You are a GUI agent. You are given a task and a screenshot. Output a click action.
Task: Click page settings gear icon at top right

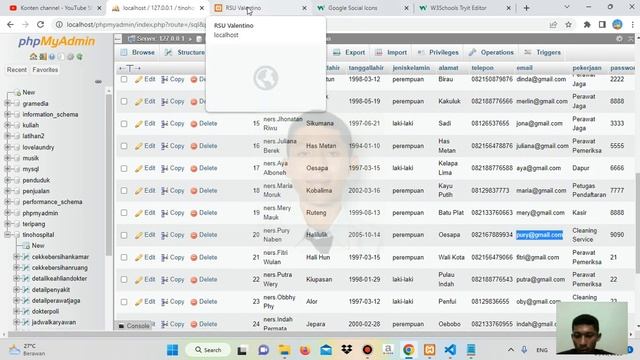pos(619,38)
